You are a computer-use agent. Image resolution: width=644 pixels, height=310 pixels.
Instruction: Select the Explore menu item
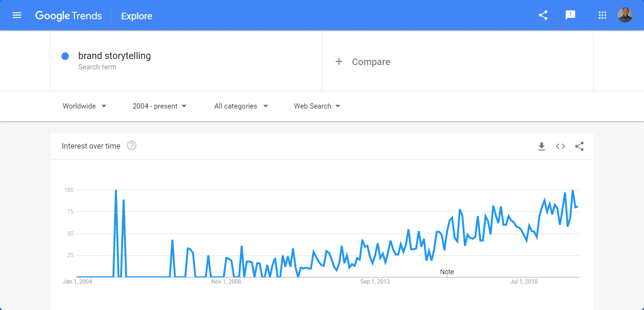[136, 16]
